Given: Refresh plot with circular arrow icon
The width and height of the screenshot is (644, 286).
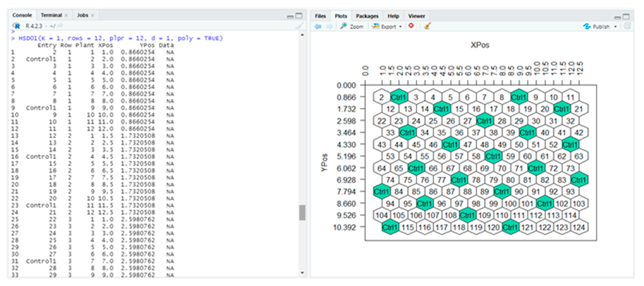Looking at the screenshot, I should (627, 26).
